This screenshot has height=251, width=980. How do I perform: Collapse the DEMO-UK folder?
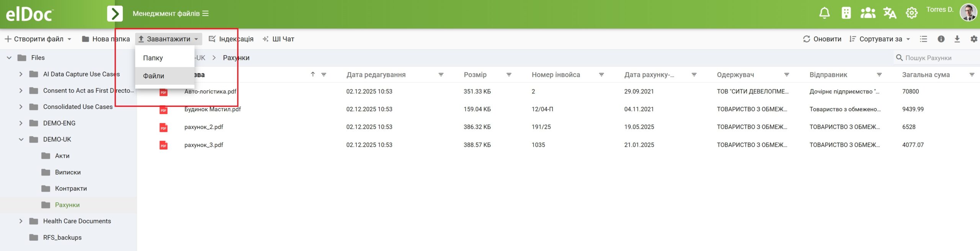coord(21,140)
